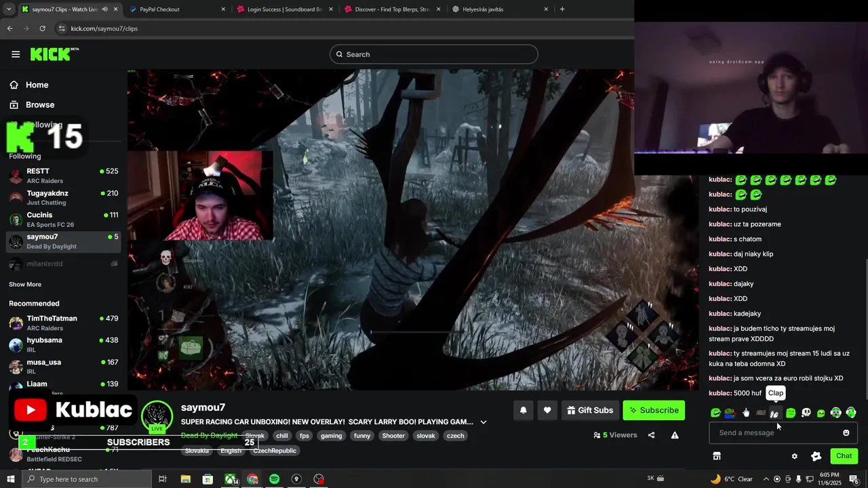Open the Dead By Daylight category link
The height and width of the screenshot is (488, 868).
coord(209,436)
